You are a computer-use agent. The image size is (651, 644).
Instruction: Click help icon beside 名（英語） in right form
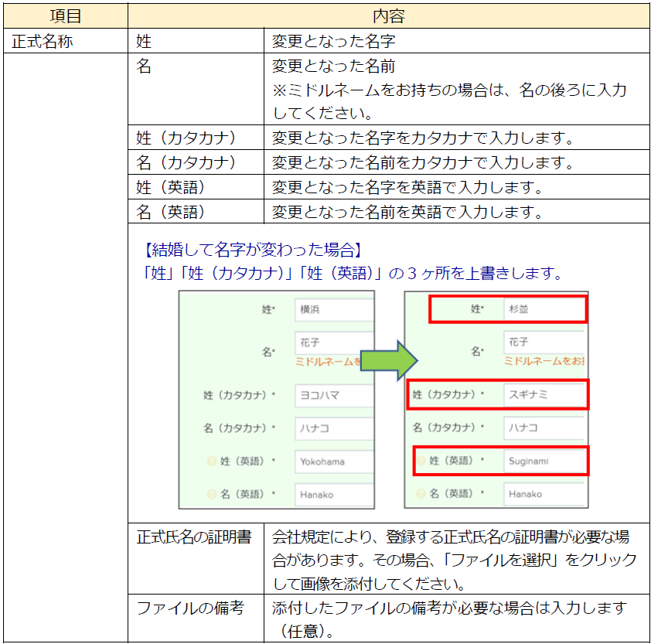(421, 493)
